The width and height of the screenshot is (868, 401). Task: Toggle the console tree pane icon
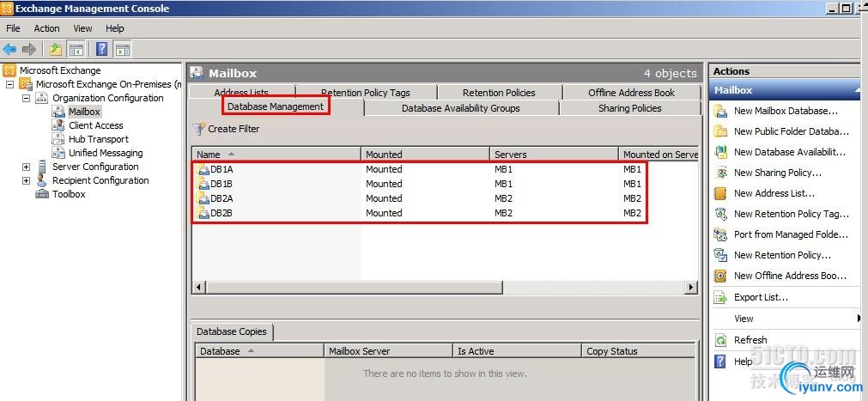(x=76, y=49)
